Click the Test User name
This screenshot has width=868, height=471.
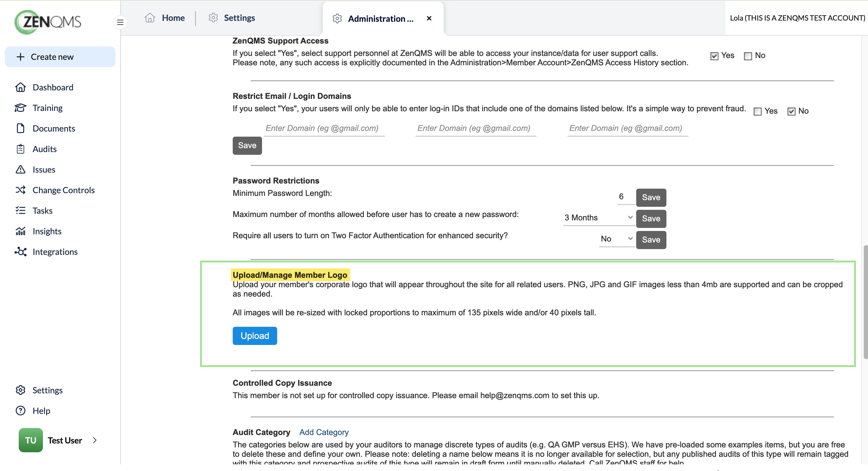click(x=65, y=440)
